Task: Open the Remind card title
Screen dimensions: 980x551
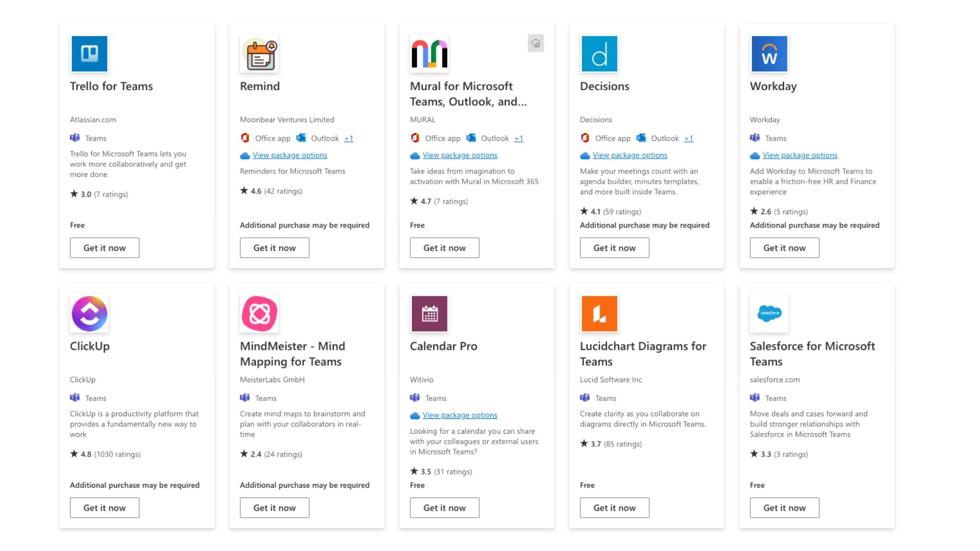Action: [x=260, y=86]
